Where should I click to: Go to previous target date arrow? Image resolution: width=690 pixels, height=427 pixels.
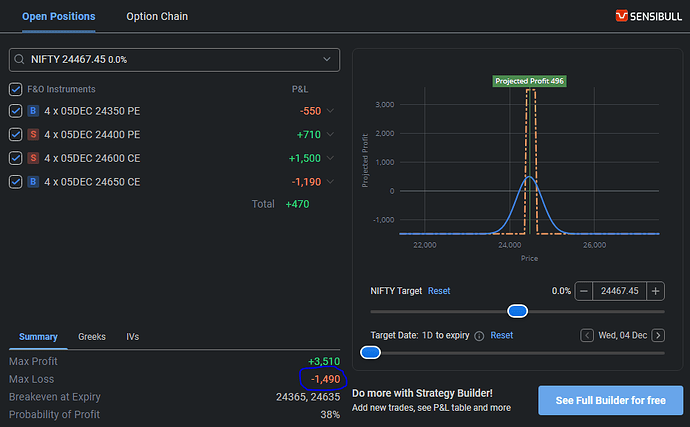point(587,335)
